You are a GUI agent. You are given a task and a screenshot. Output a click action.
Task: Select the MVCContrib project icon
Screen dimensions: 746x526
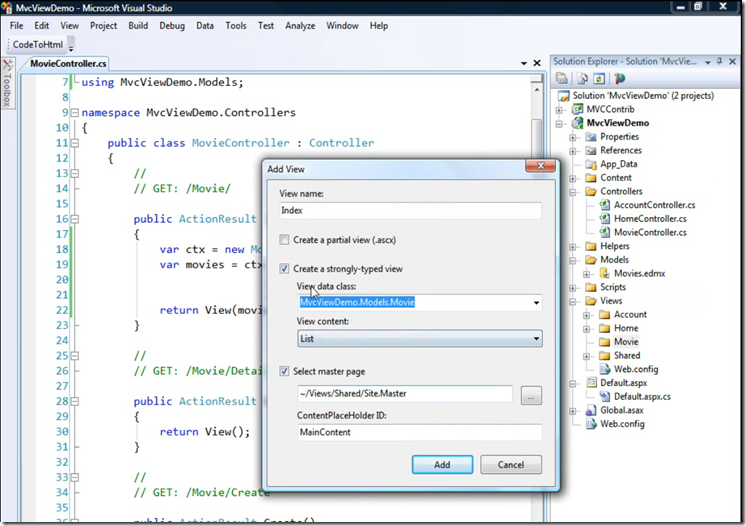(x=577, y=109)
